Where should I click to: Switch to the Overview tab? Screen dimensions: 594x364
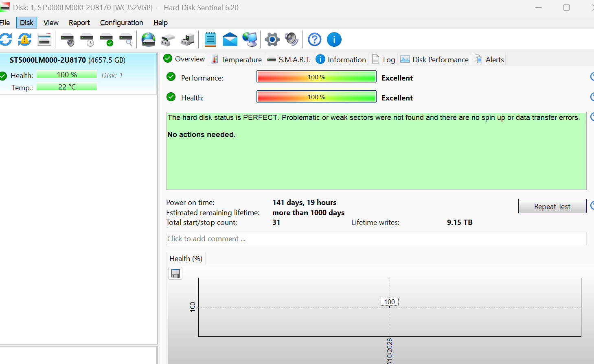184,59
